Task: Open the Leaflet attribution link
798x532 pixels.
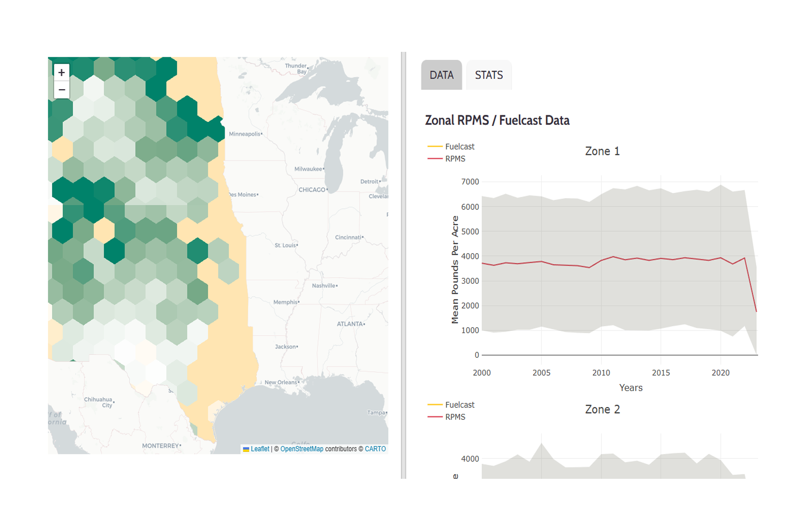Action: coord(260,449)
